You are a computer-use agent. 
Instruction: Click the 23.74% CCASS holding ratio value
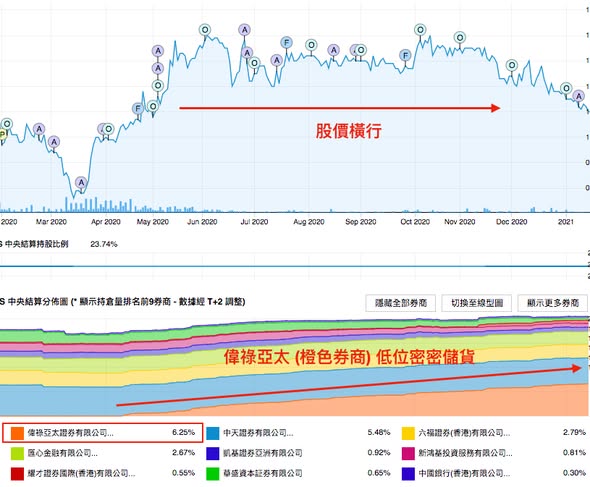click(104, 244)
